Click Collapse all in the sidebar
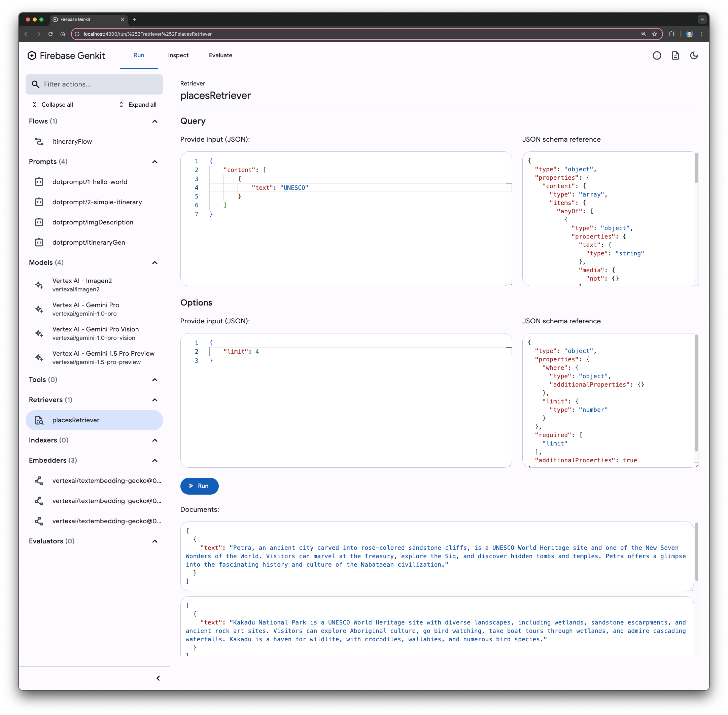 tap(53, 104)
